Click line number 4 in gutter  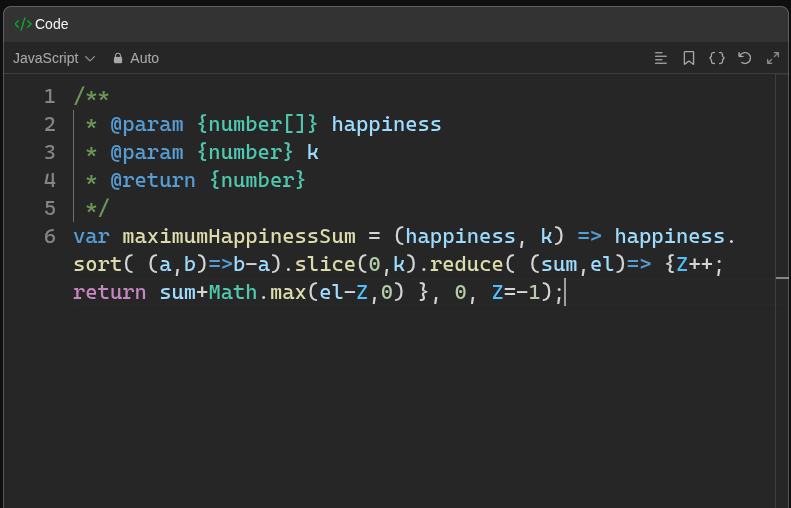pos(49,180)
